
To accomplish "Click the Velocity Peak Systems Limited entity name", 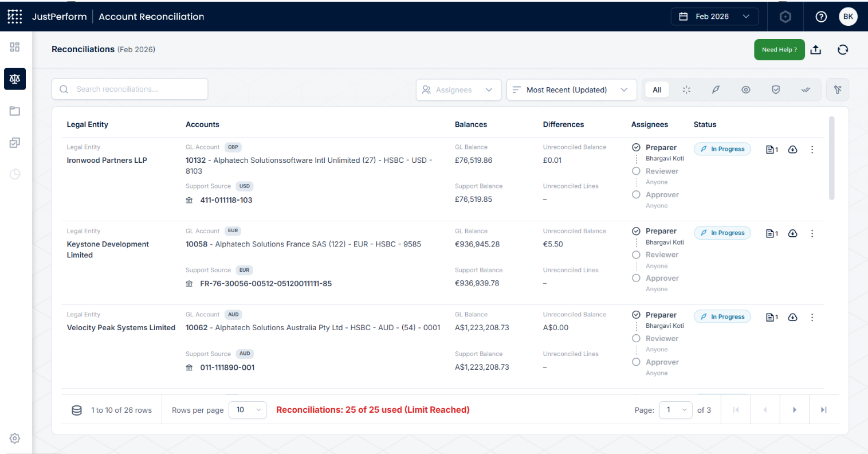I will 121,328.
